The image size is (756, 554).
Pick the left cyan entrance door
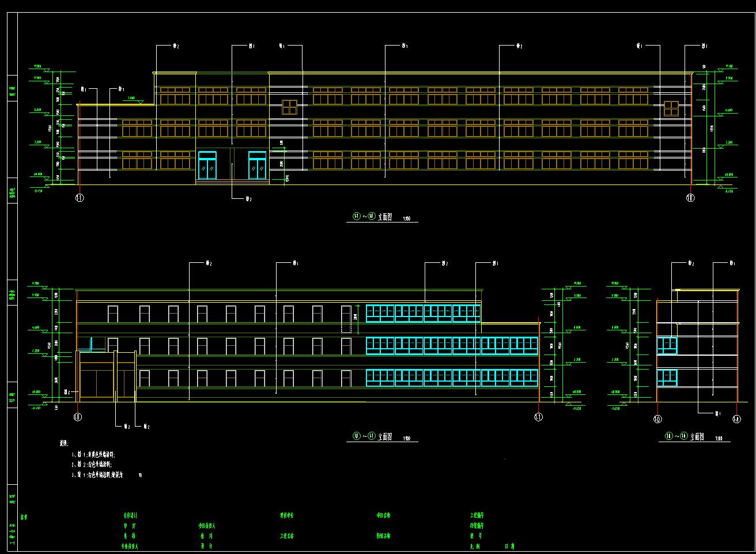207,165
